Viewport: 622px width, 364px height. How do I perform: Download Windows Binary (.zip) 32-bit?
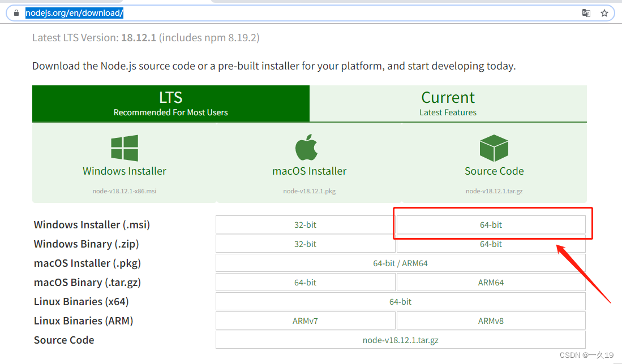pyautogui.click(x=305, y=244)
